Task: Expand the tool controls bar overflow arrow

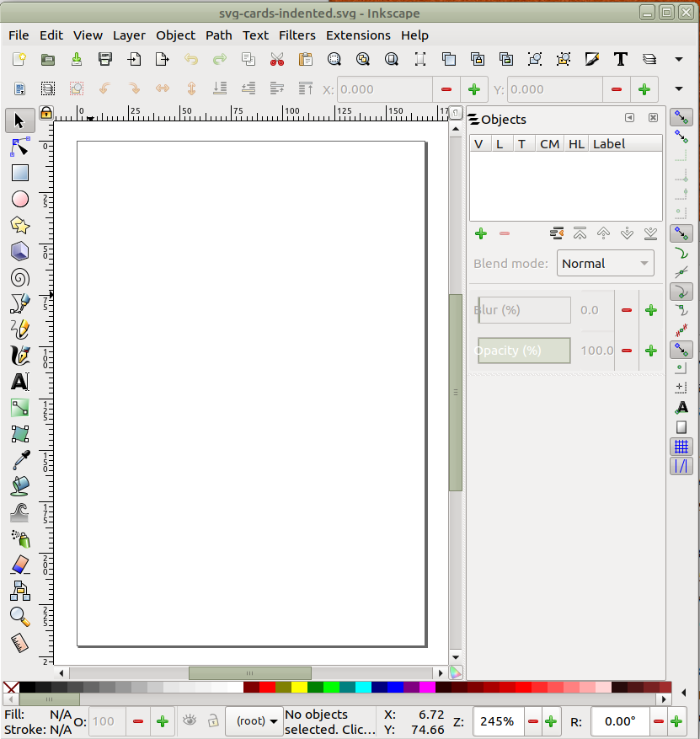Action: [679, 88]
